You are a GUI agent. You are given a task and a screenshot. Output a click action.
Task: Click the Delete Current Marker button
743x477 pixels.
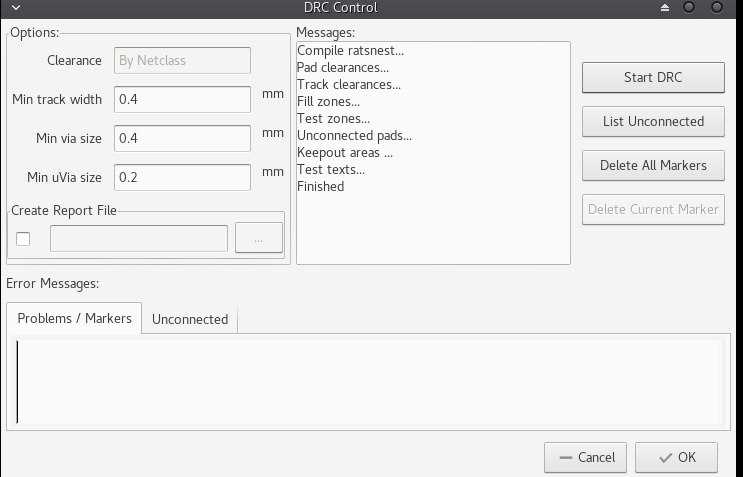(x=653, y=209)
